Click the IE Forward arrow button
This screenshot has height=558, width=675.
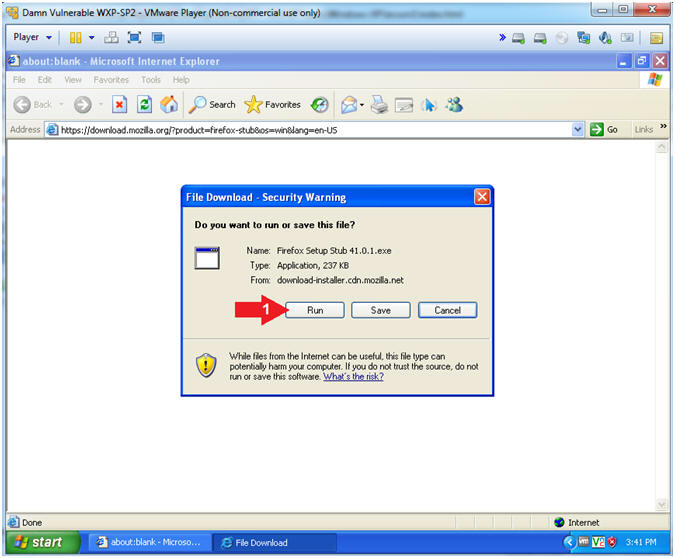83,105
